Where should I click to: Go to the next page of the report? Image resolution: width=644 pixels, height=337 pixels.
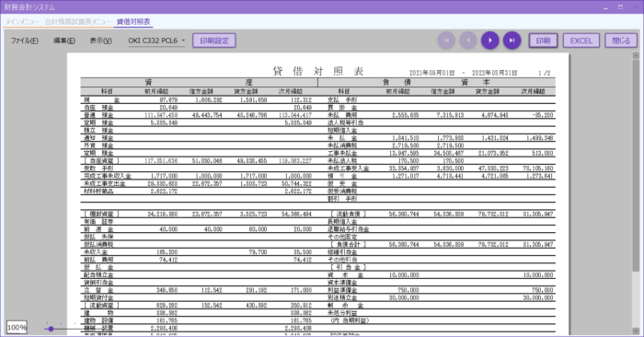click(490, 41)
